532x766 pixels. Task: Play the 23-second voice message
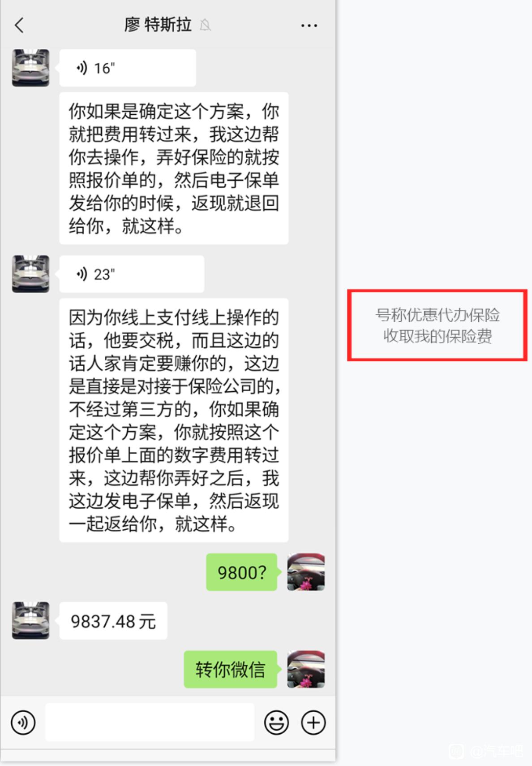click(132, 274)
